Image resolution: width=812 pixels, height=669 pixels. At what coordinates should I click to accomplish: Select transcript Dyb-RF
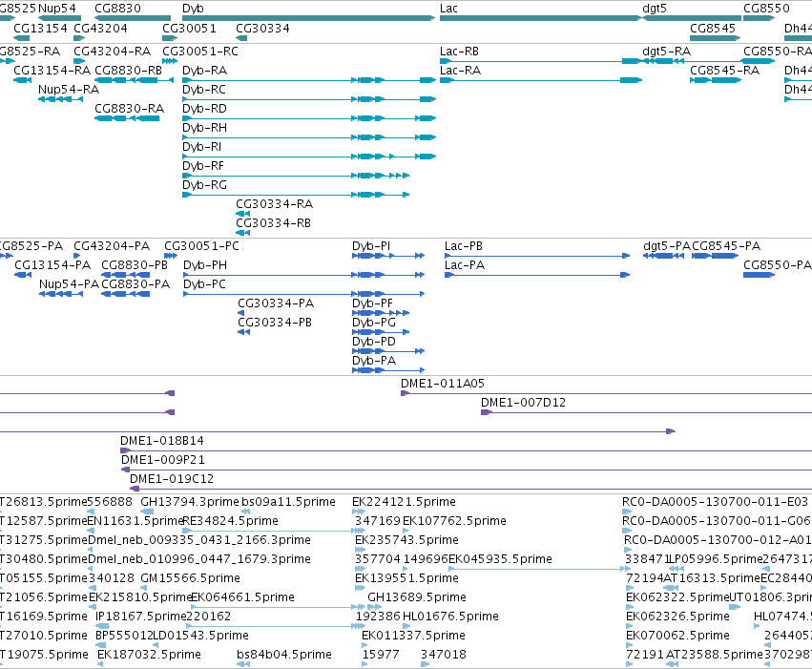(x=203, y=166)
